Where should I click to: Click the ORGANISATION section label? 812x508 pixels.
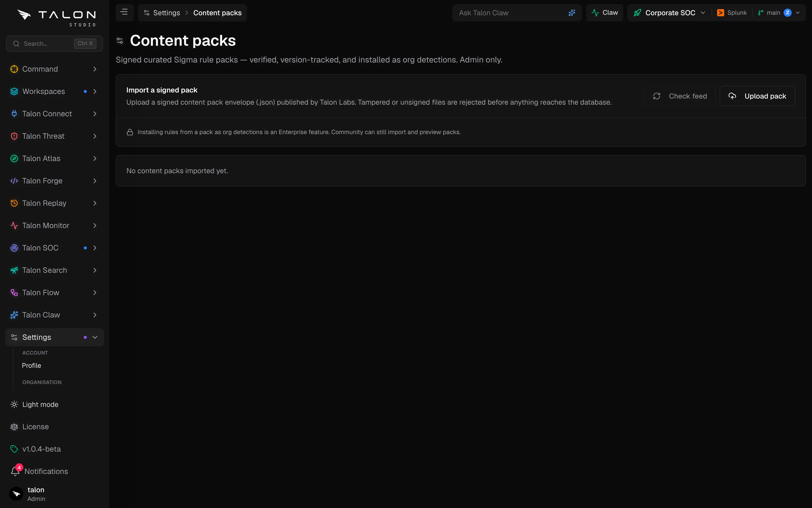click(x=42, y=382)
